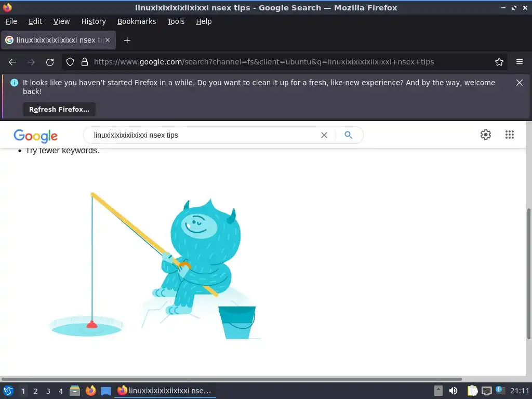
Task: Click the removable media eject tray icon
Action: 438,391
